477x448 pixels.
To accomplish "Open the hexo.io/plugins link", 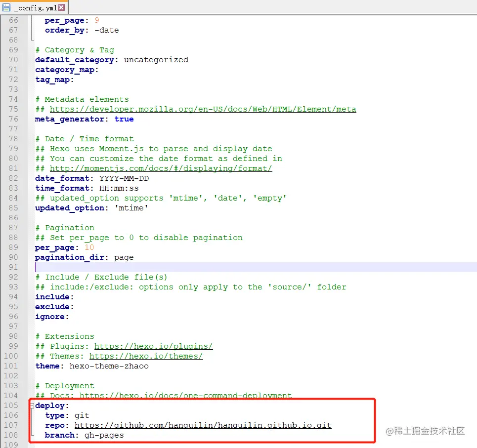I will click(153, 346).
